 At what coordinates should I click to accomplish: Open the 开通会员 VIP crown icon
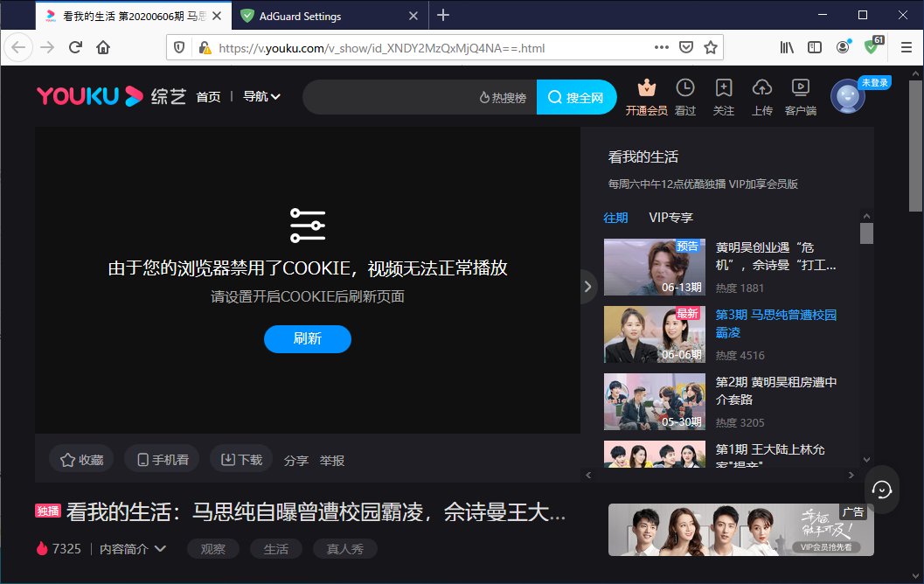click(646, 88)
